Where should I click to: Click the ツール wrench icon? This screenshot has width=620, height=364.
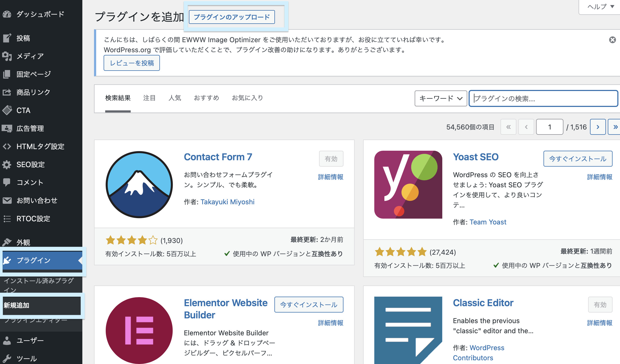[x=7, y=358]
